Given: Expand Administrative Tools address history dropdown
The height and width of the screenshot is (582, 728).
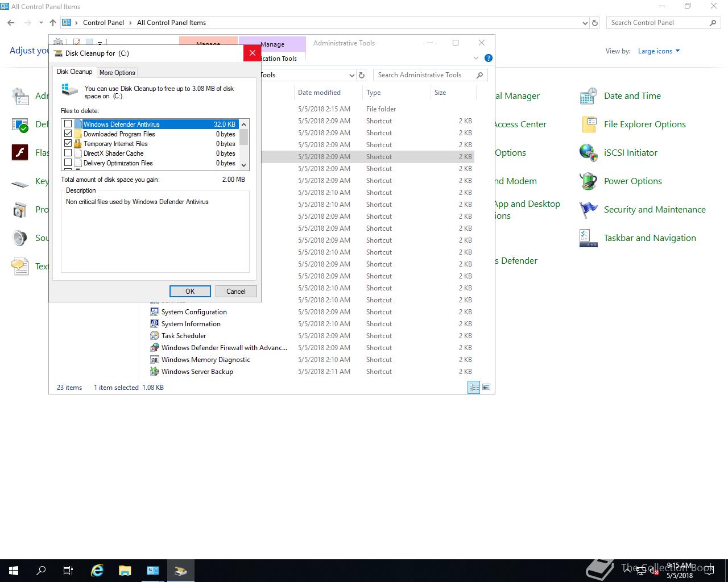Looking at the screenshot, I should click(x=351, y=75).
